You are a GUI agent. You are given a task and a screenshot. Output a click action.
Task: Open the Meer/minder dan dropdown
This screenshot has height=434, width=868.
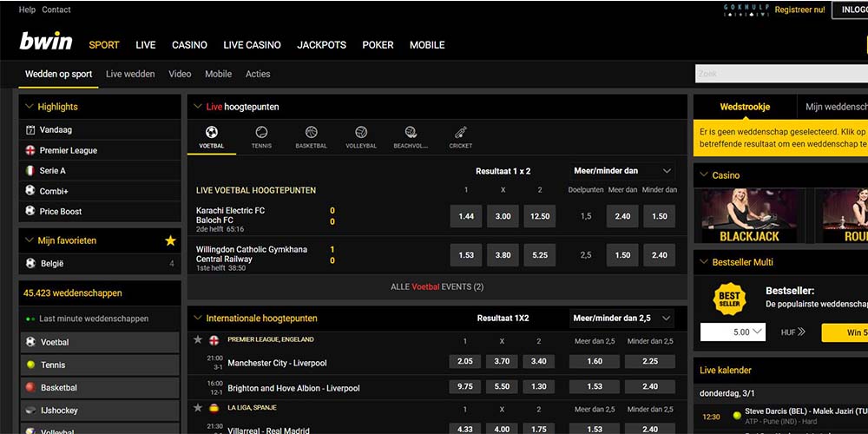click(x=621, y=171)
